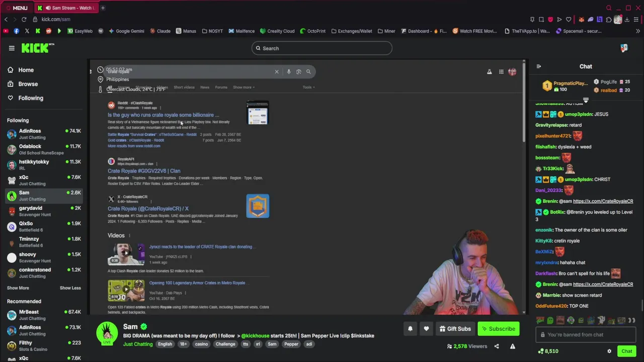Open Home in the sidebar
This screenshot has height=362, width=644.
coord(26,70)
